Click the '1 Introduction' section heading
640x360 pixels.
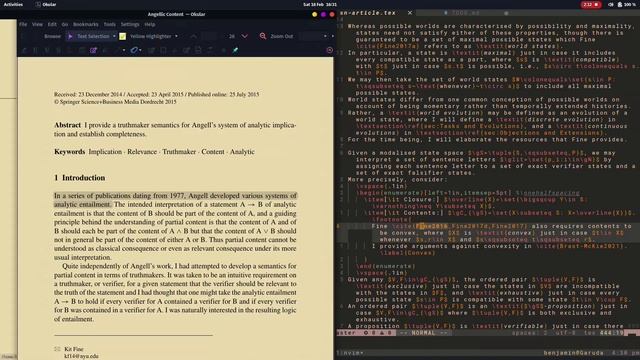(80, 178)
